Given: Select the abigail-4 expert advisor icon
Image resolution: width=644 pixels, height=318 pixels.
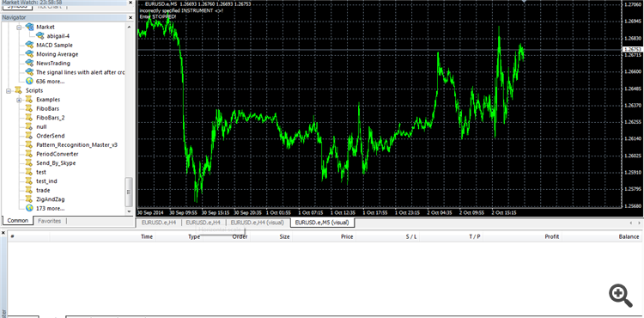Looking at the screenshot, I should coord(39,36).
